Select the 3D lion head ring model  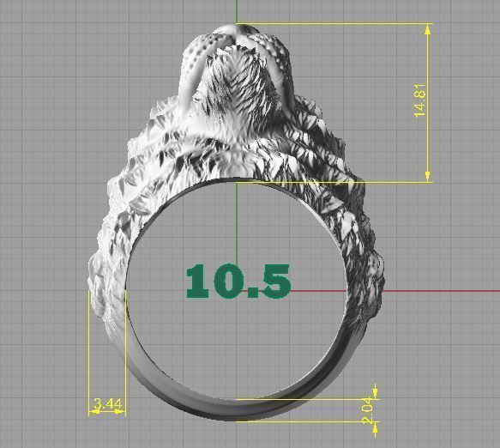pyautogui.click(x=237, y=222)
